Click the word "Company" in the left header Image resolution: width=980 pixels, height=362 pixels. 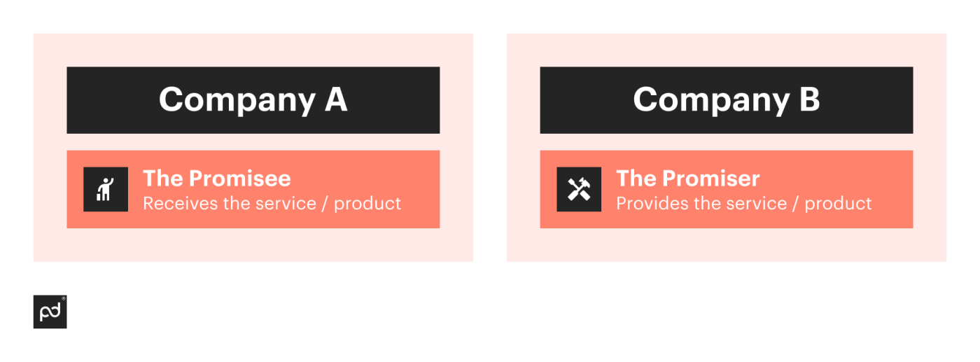click(x=237, y=100)
